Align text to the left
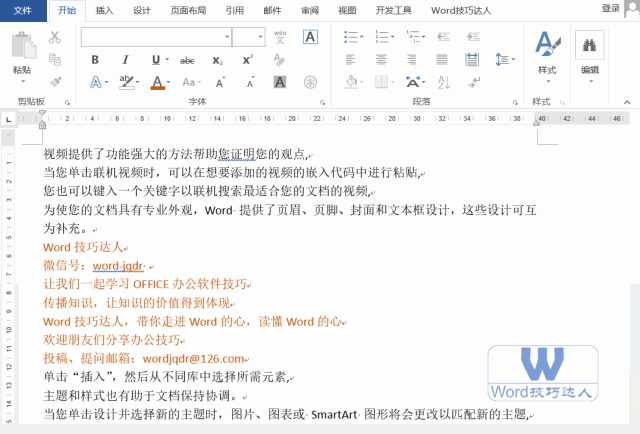Image resolution: width=640 pixels, height=434 pixels. click(x=350, y=60)
